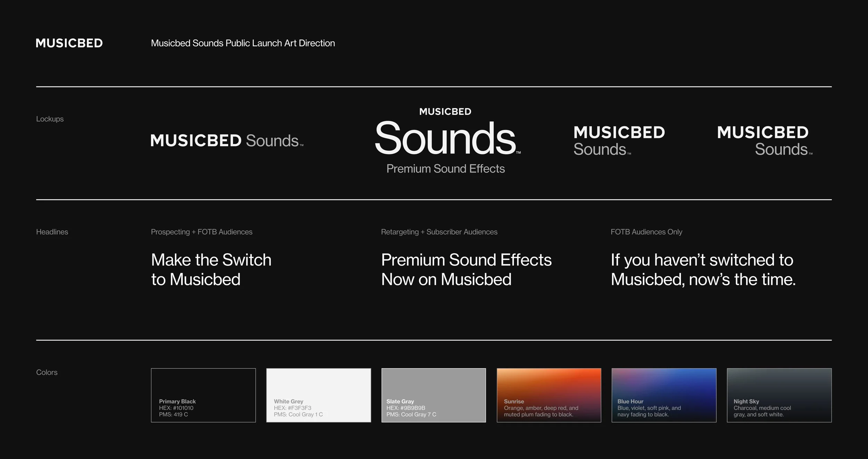Select the right-aligned stacked Musicbed Sounds lockup

[764, 141]
